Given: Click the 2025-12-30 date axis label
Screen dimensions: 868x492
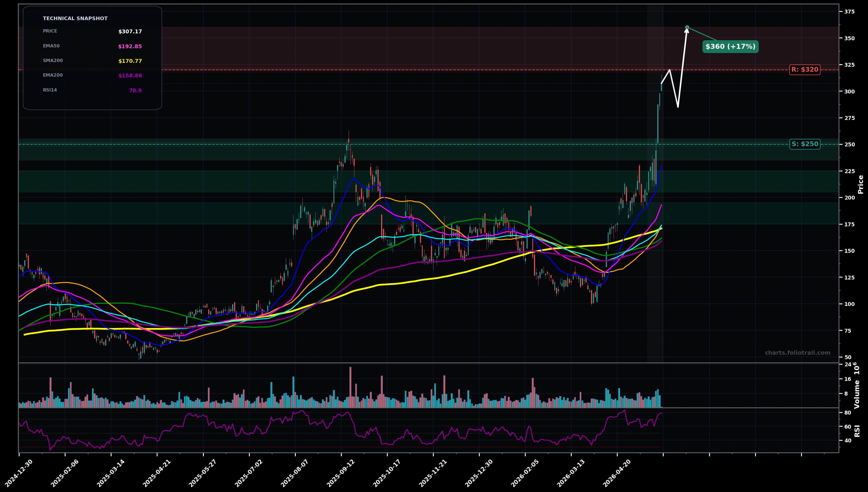Looking at the screenshot, I should pyautogui.click(x=478, y=473).
